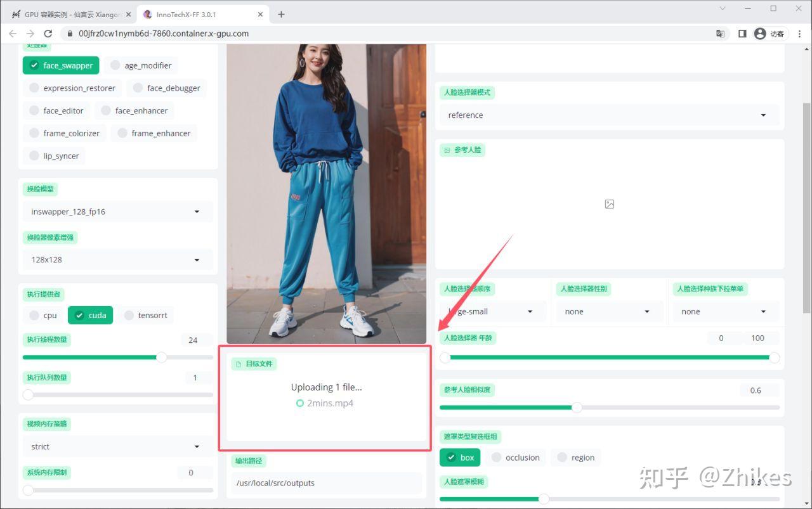812x509 pixels.
Task: Open the Chrome three-dot menu
Action: pyautogui.click(x=798, y=34)
